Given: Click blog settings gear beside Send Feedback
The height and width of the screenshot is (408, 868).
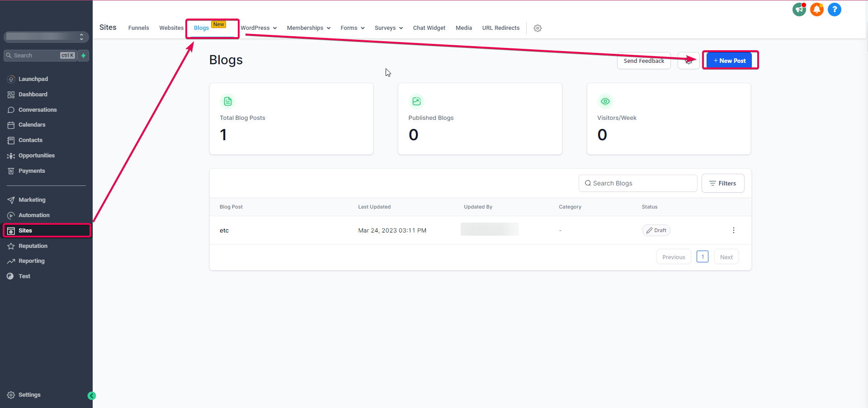Looking at the screenshot, I should 689,61.
